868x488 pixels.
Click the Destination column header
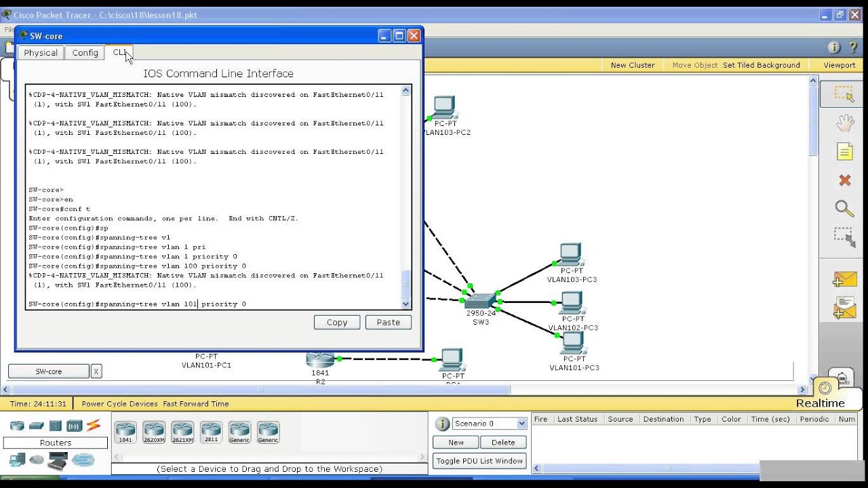[664, 419]
